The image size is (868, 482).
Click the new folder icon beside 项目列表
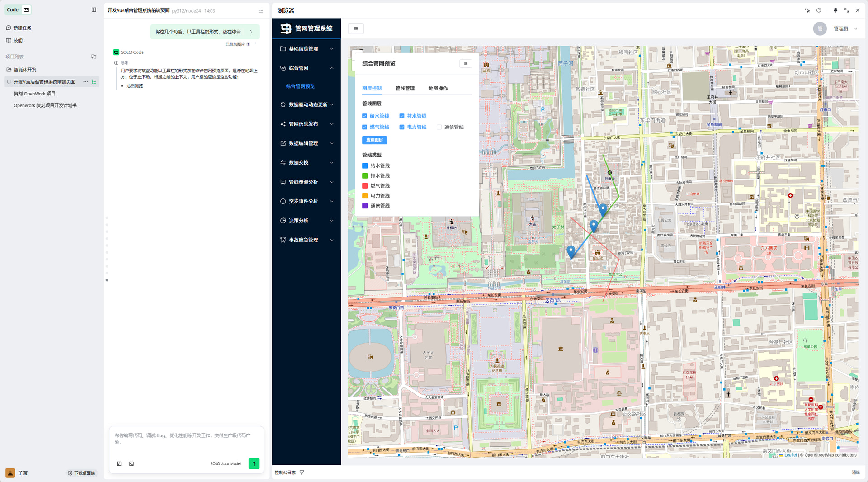[94, 57]
